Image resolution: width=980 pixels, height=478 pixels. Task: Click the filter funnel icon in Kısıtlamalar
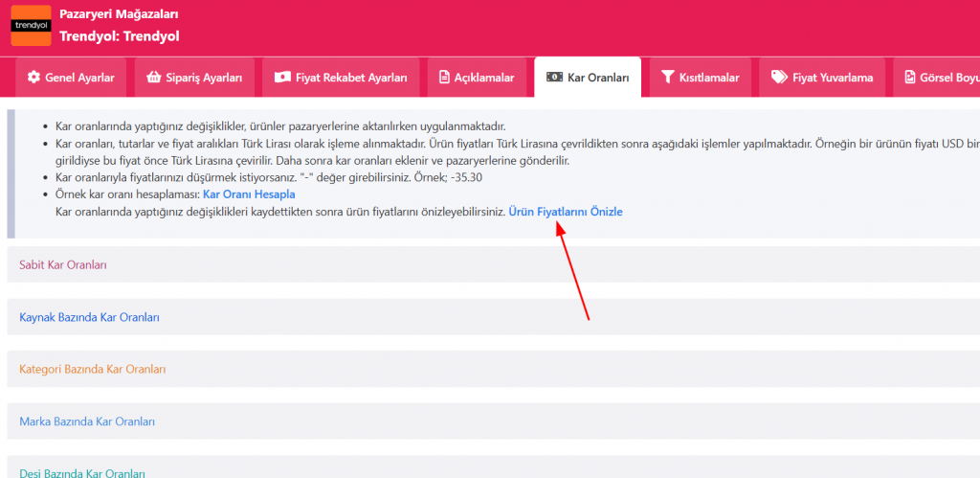[668, 78]
